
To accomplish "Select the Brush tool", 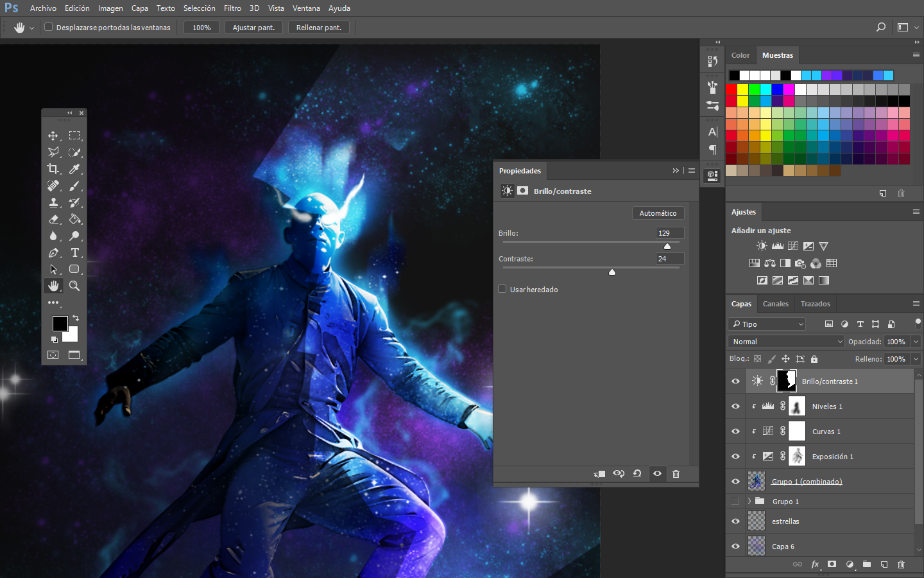I will [x=74, y=186].
